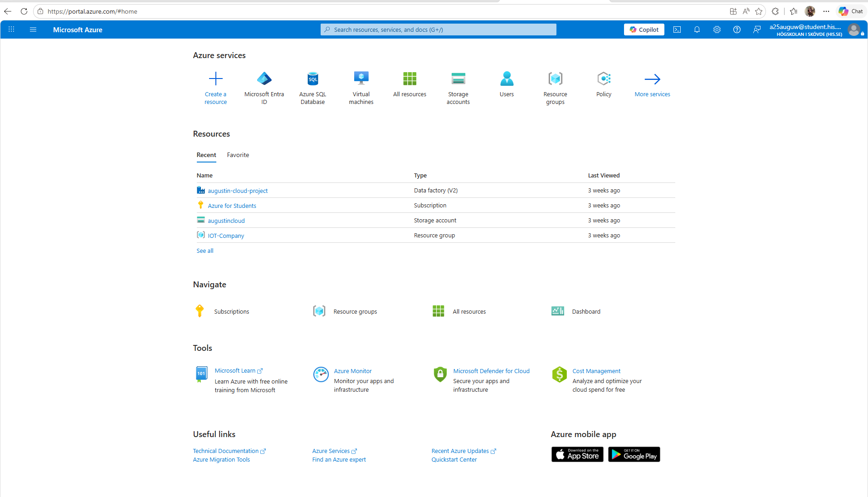The width and height of the screenshot is (868, 497).
Task: Click the Copilot button
Action: click(x=644, y=30)
